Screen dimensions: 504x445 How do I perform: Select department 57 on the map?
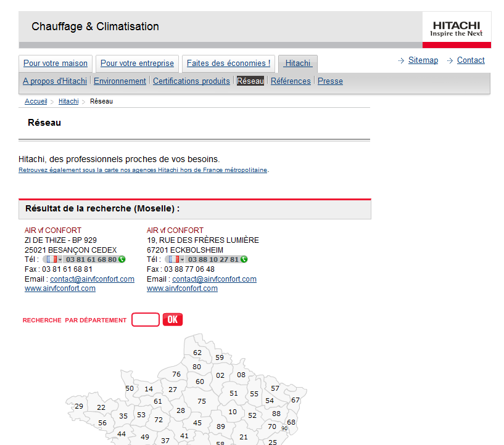(x=275, y=388)
